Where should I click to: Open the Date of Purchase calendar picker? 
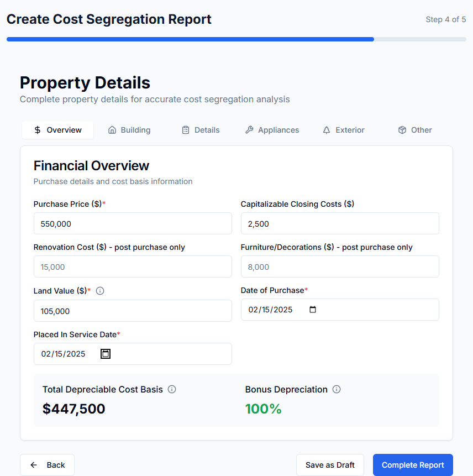(313, 310)
